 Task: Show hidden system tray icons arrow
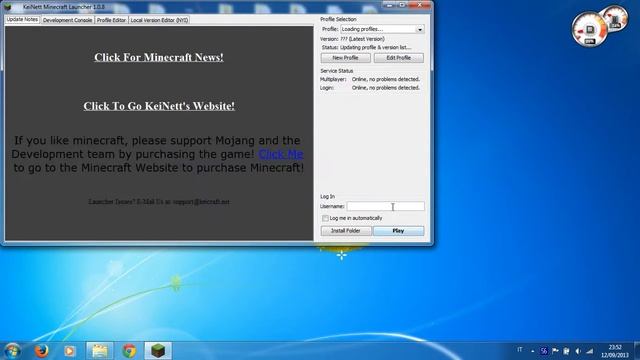click(x=533, y=351)
